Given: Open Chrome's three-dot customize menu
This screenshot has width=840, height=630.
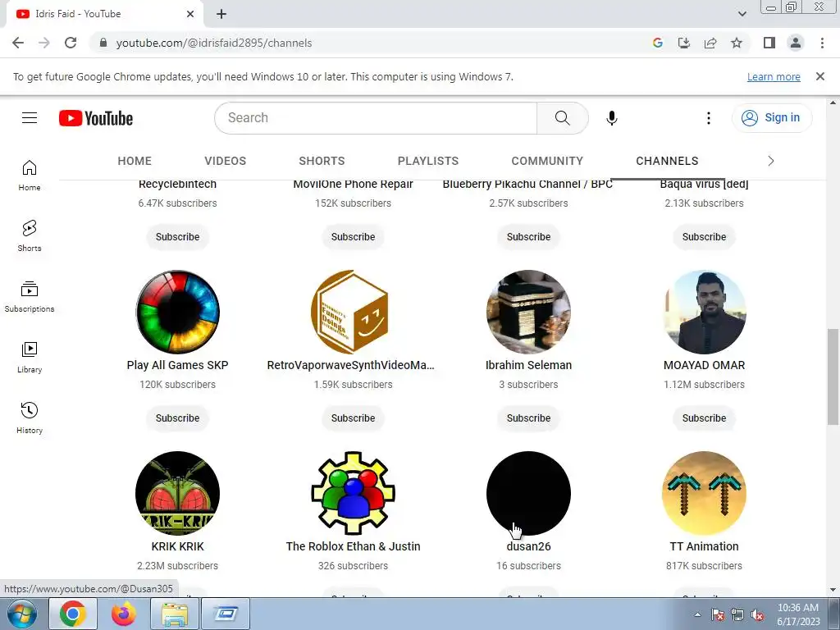Looking at the screenshot, I should coord(822,43).
